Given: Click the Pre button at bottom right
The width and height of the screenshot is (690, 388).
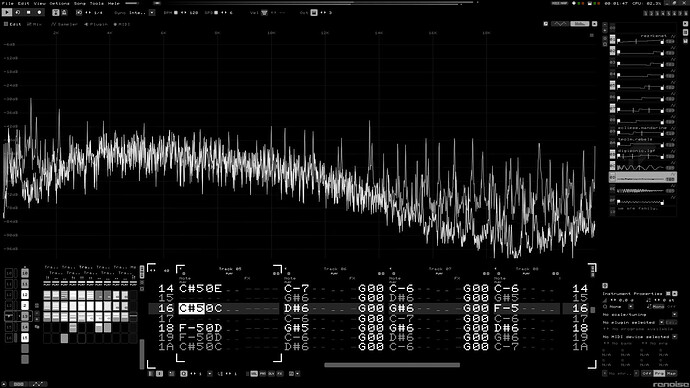Looking at the screenshot, I should (x=659, y=373).
